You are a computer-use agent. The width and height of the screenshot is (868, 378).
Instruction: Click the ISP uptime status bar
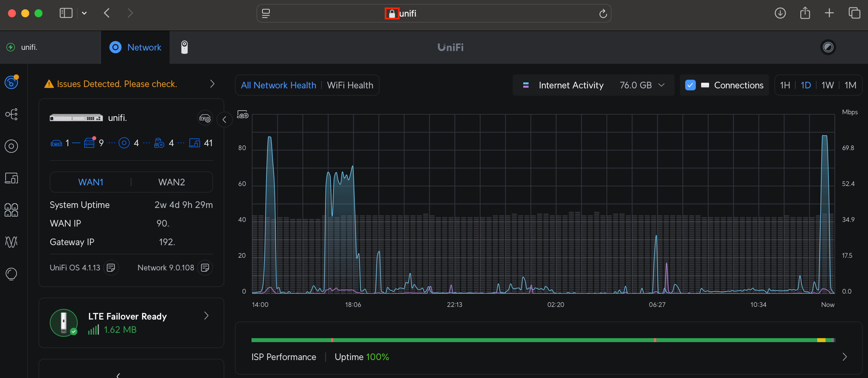click(x=542, y=340)
